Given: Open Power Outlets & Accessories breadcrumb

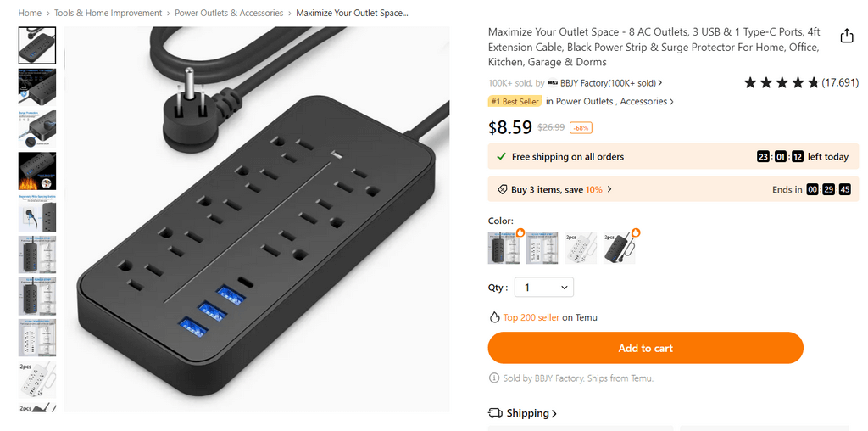Looking at the screenshot, I should pyautogui.click(x=229, y=13).
